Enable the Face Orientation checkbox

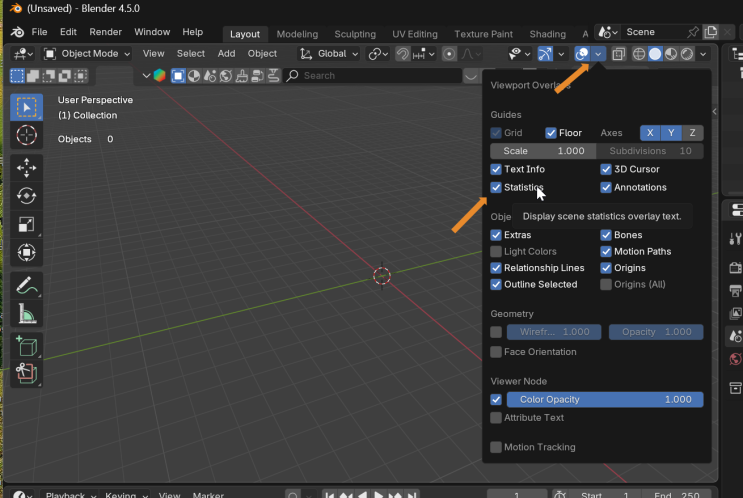pyautogui.click(x=496, y=352)
